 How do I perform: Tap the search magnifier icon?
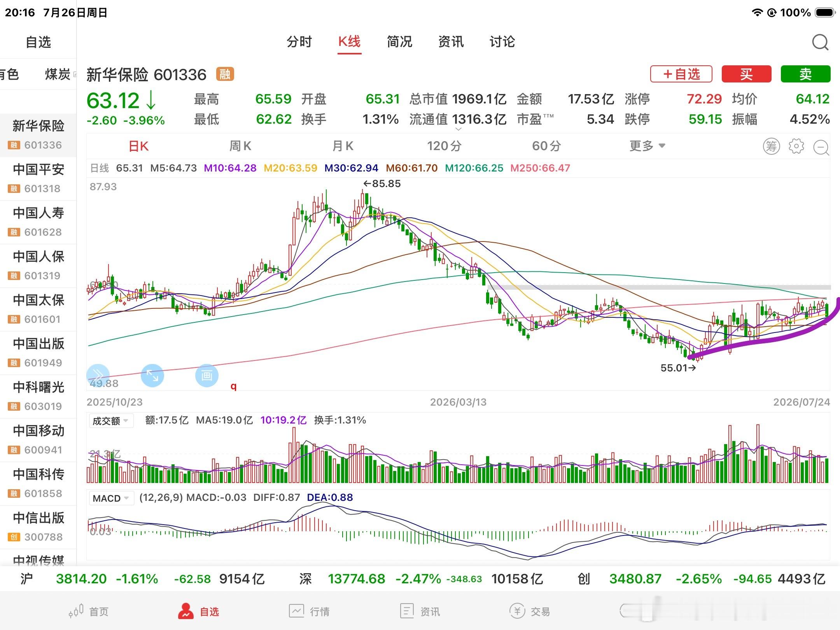pyautogui.click(x=820, y=42)
